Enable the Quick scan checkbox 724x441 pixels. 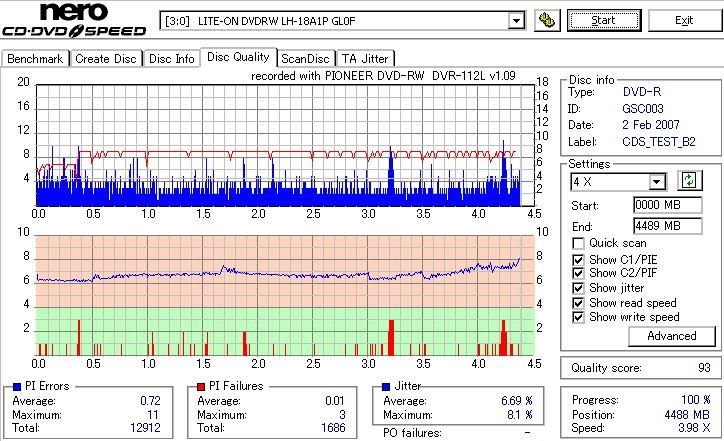click(x=578, y=243)
